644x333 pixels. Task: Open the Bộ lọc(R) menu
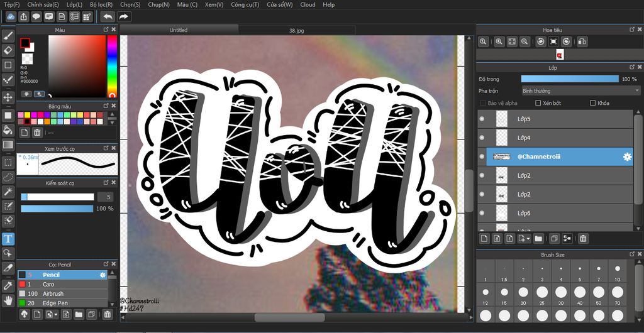point(101,4)
